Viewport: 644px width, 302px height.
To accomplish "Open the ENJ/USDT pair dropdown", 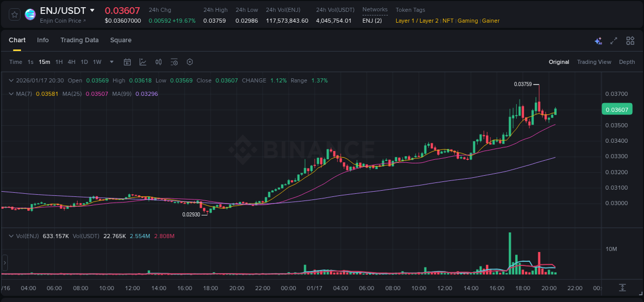I will 62,10.
